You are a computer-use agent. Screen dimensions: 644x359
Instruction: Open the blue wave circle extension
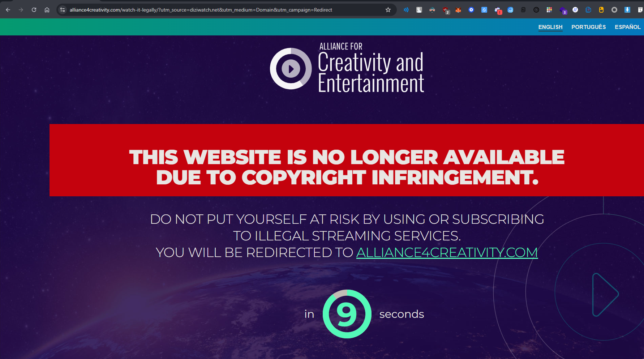(x=510, y=10)
